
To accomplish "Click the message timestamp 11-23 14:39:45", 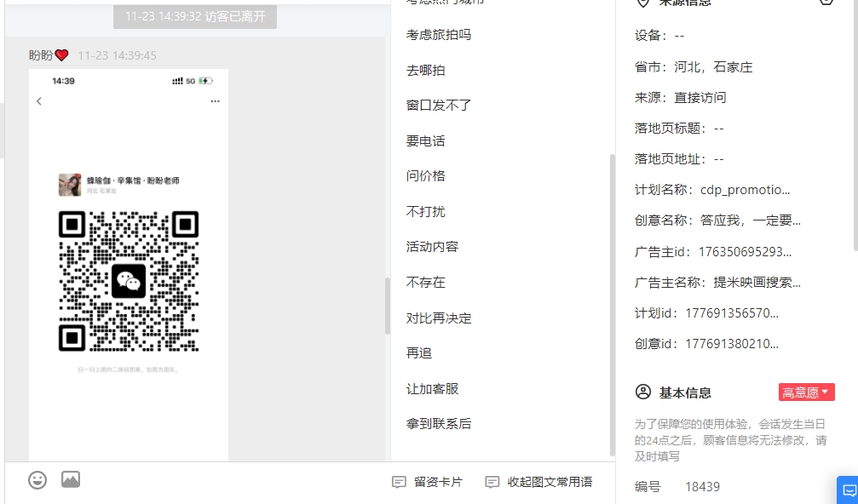I will tap(117, 55).
